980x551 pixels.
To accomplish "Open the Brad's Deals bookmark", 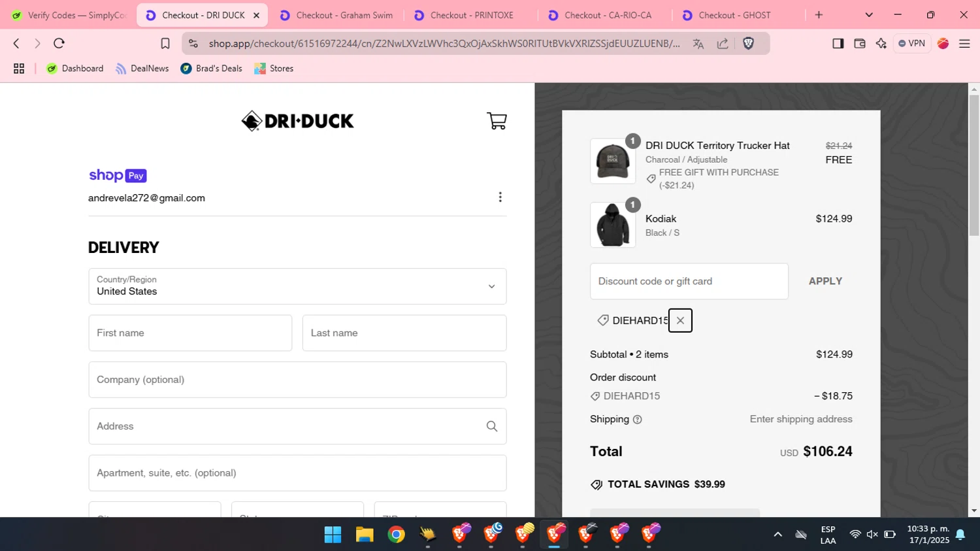I will (211, 69).
